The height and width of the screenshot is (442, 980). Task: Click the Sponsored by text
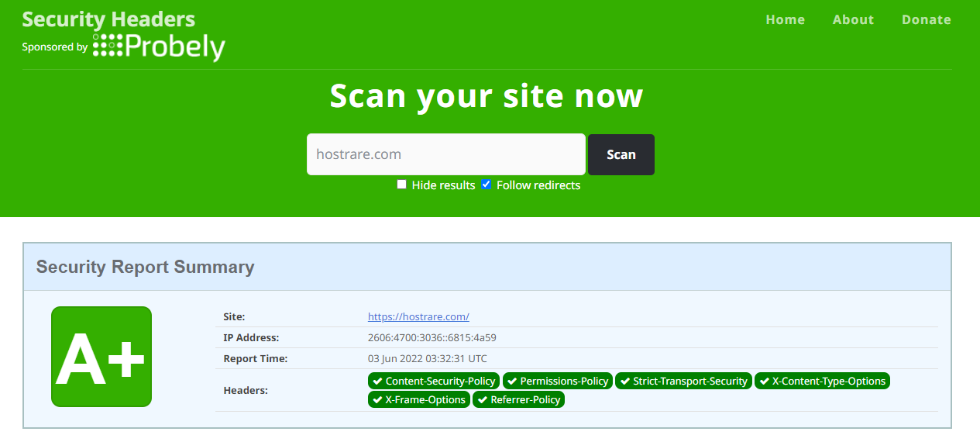coord(55,47)
